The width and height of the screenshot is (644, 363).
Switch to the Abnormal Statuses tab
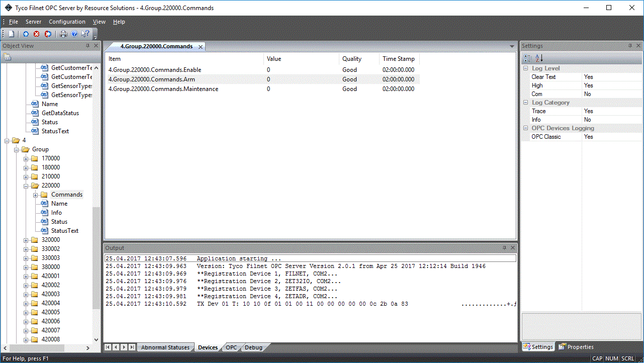(x=165, y=347)
